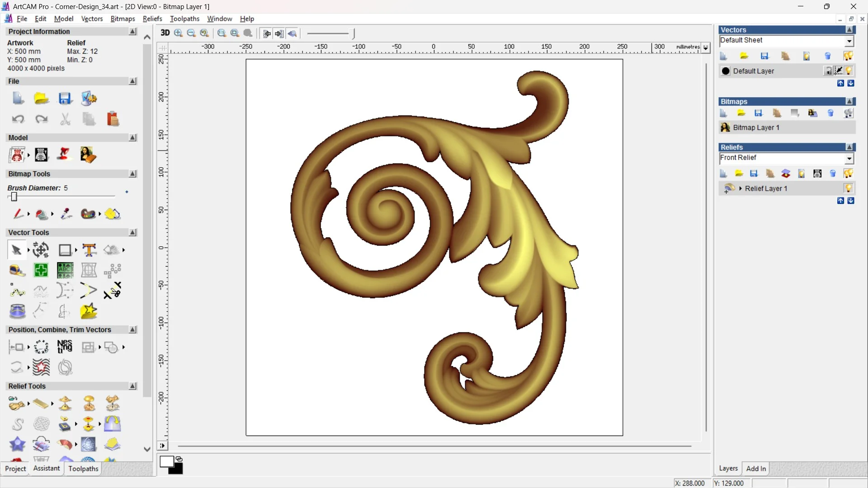Open the Toolpaths menu

tap(184, 19)
